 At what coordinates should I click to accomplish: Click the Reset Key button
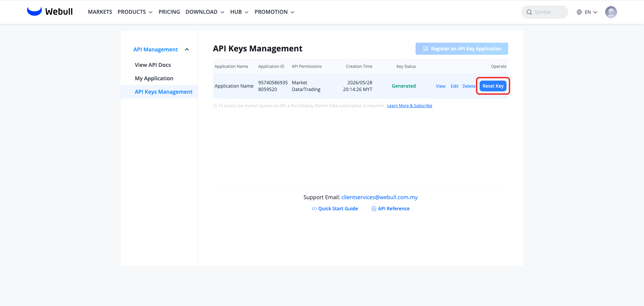[x=493, y=86]
